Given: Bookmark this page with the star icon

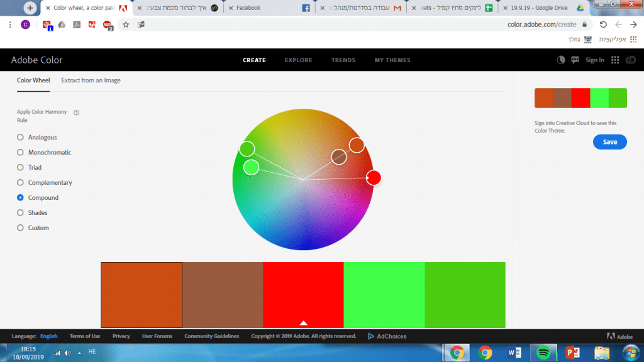Looking at the screenshot, I should [126, 25].
